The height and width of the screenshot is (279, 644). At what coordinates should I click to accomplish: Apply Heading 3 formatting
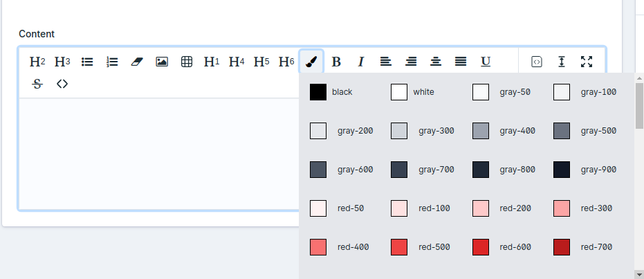[62, 62]
